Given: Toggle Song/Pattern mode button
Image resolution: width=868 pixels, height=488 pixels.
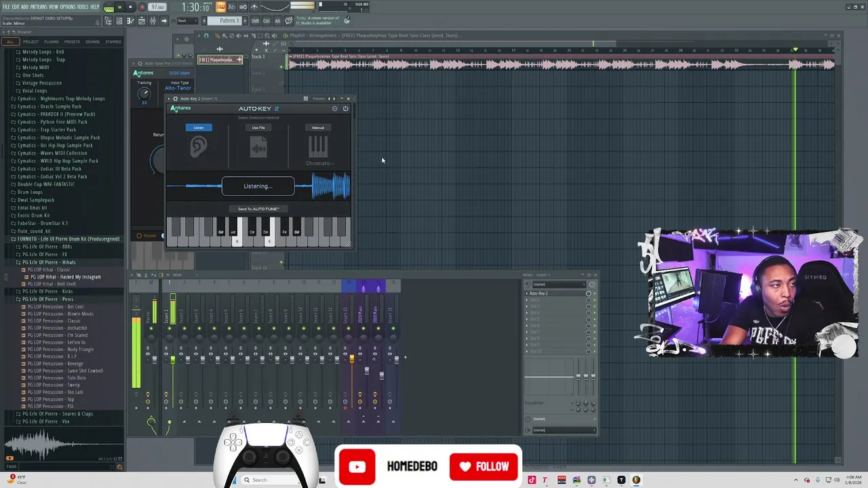Looking at the screenshot, I should (x=108, y=7).
